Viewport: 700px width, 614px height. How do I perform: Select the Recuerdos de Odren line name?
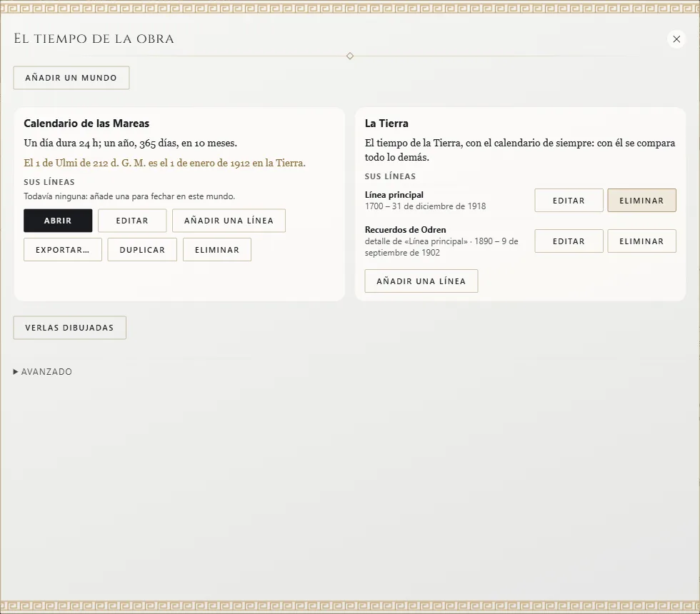(x=406, y=230)
